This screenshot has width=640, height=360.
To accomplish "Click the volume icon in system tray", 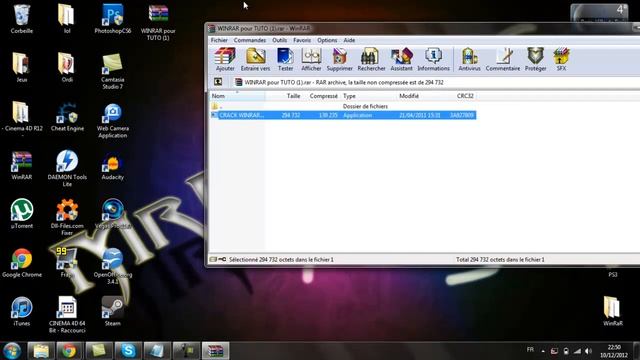I will [589, 351].
